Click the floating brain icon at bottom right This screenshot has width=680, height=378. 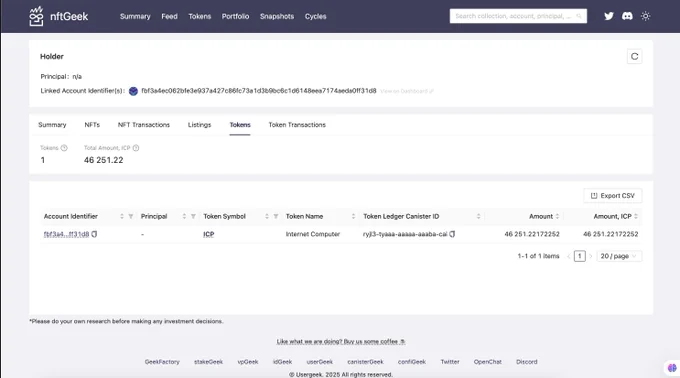point(672,368)
